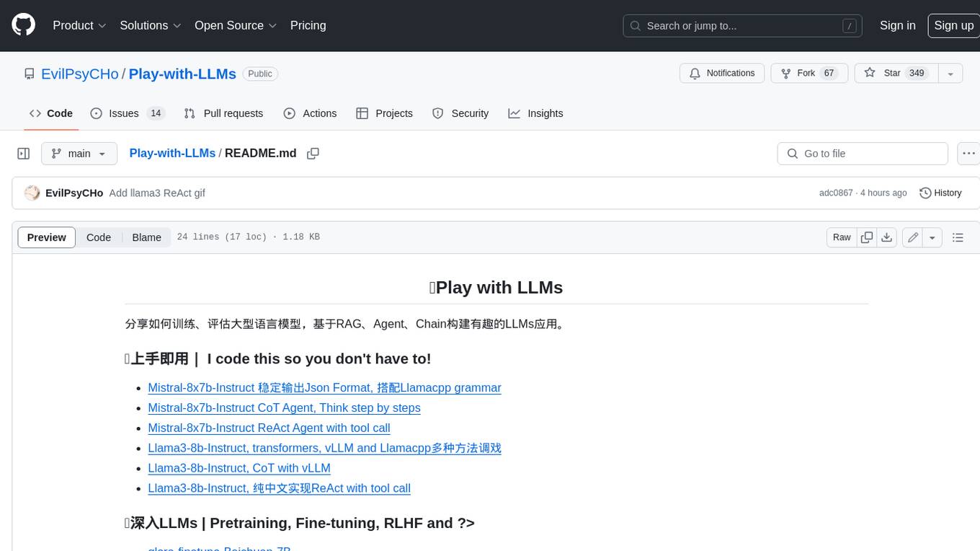Select the Preview view toggle

47,237
